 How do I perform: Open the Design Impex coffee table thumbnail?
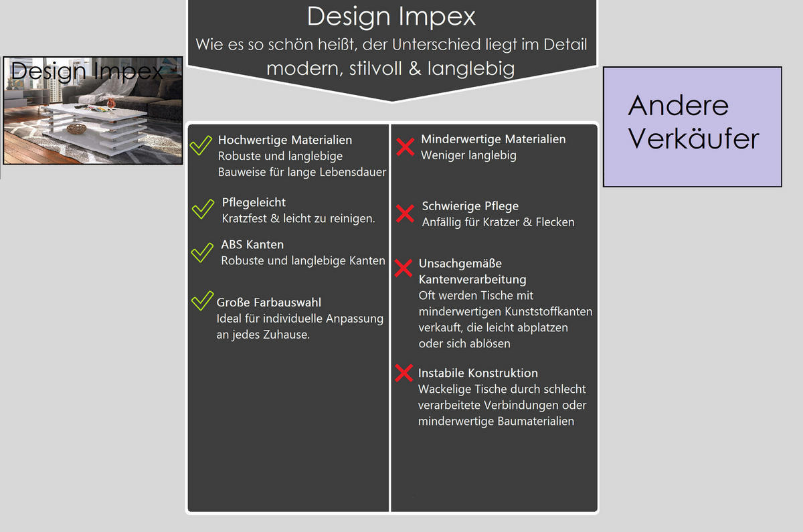tap(93, 110)
